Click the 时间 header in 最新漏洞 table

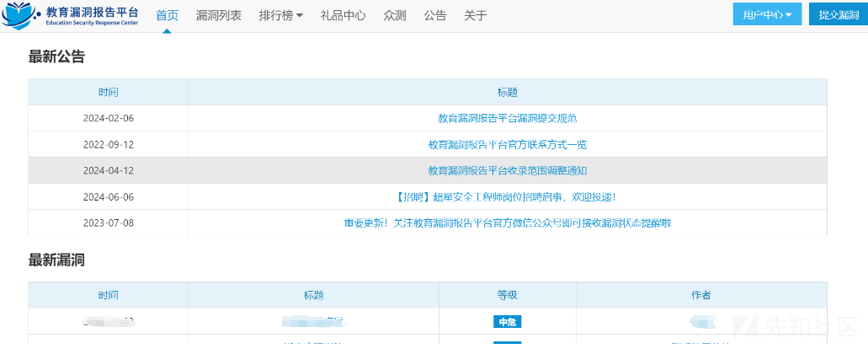[109, 295]
